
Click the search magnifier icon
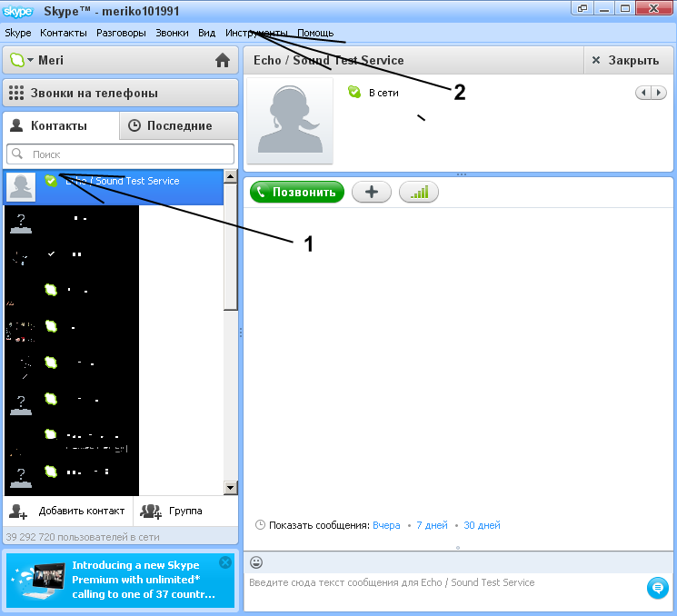(x=17, y=154)
